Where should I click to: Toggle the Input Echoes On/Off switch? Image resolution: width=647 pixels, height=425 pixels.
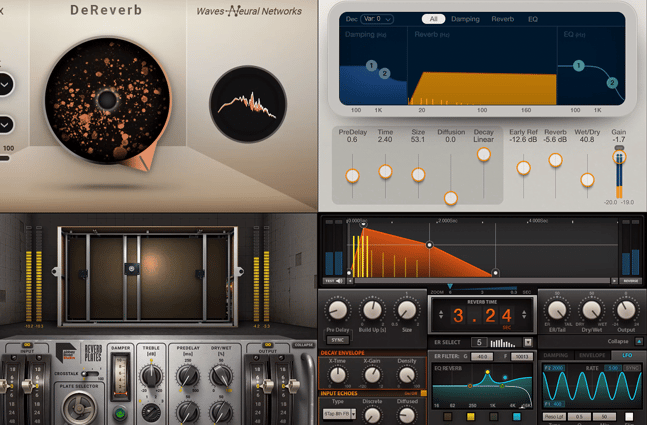(423, 393)
